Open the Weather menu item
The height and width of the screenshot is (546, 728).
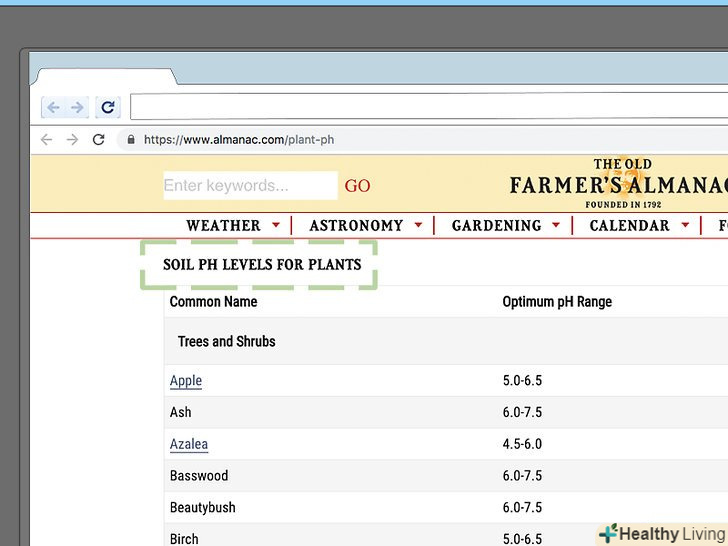(x=223, y=226)
